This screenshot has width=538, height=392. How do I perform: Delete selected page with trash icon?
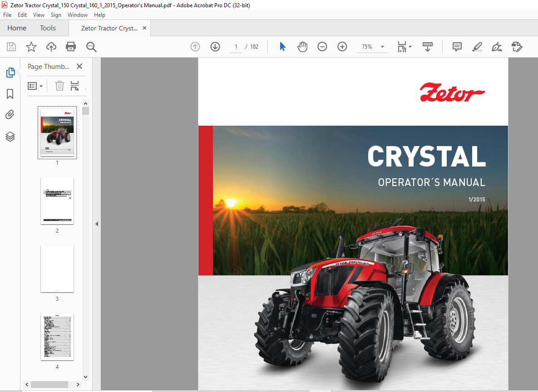coord(59,86)
